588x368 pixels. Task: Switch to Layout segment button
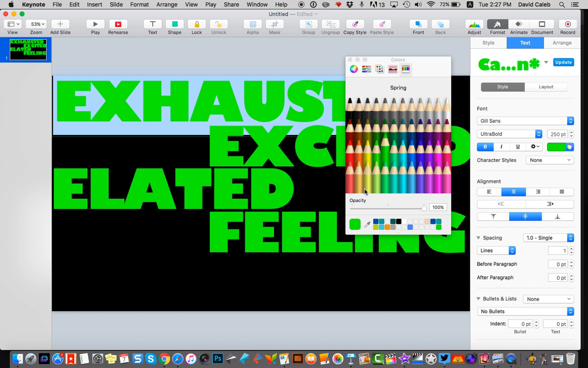point(546,87)
